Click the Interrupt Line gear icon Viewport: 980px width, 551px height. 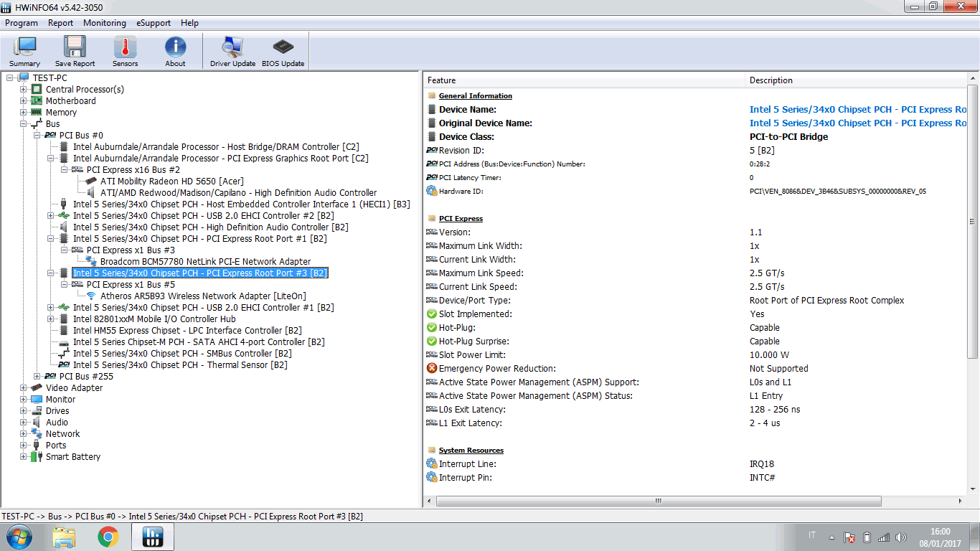tap(431, 463)
